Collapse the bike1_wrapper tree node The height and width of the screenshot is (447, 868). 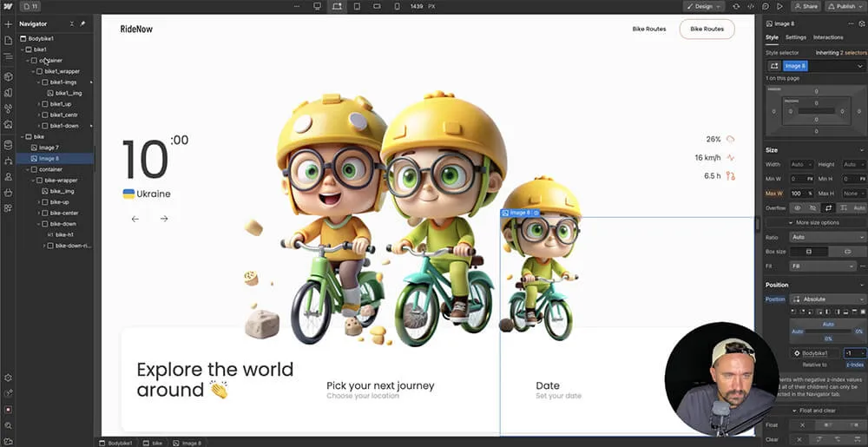tap(33, 71)
